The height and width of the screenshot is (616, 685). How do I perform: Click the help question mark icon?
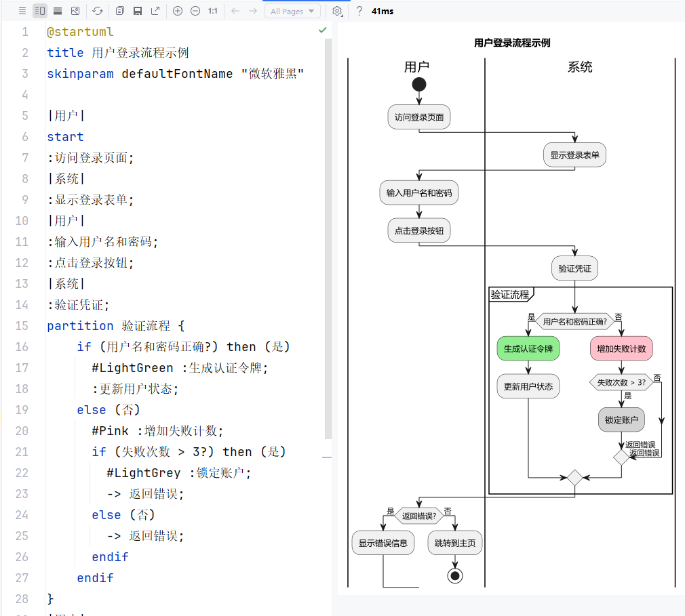point(359,11)
